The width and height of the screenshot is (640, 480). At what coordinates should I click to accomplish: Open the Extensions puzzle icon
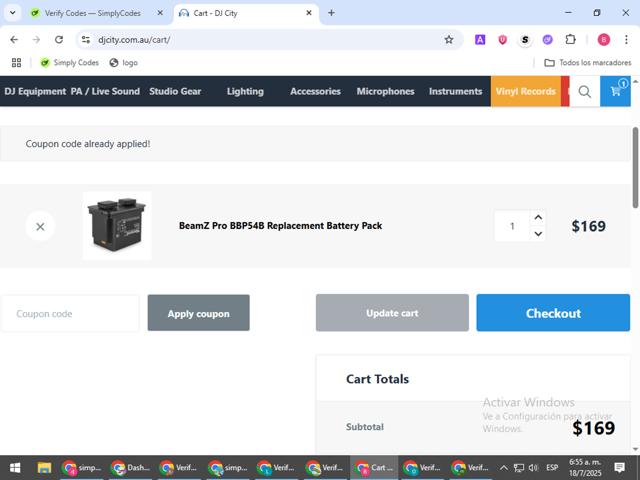(570, 40)
